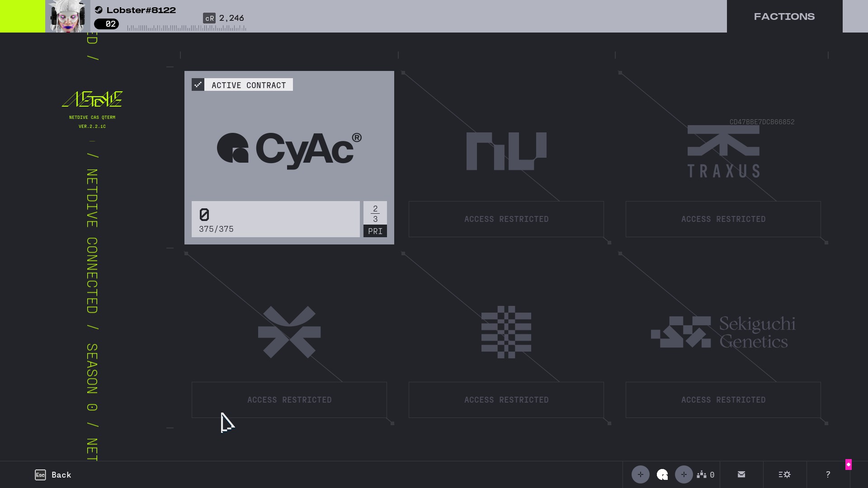Click the ACTIVE CONTRACT label
Viewport: 868px width, 488px height.
[249, 85]
